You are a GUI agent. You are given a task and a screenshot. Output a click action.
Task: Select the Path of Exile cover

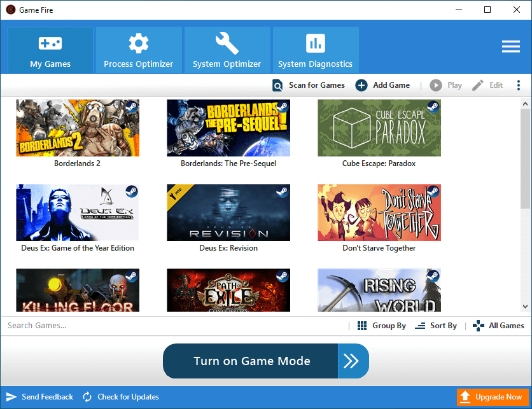[228, 290]
